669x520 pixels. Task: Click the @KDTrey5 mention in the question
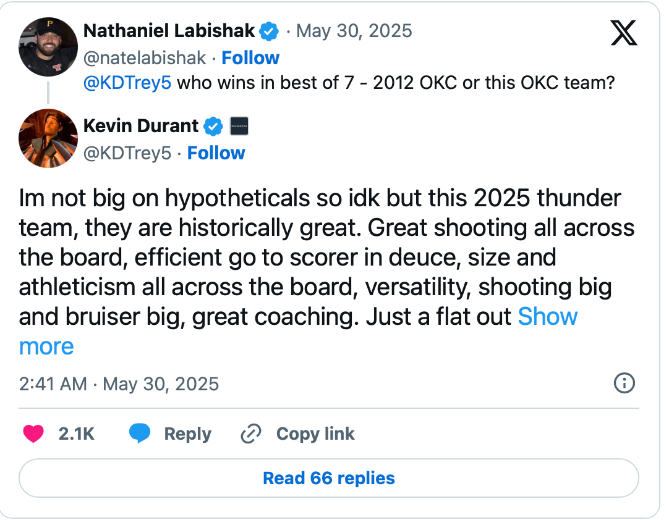[127, 83]
